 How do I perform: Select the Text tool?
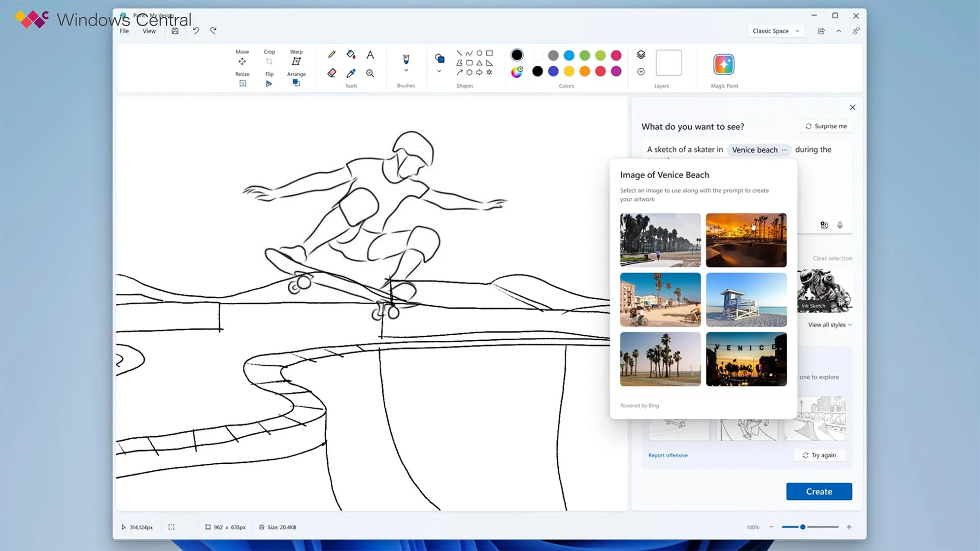click(x=370, y=54)
